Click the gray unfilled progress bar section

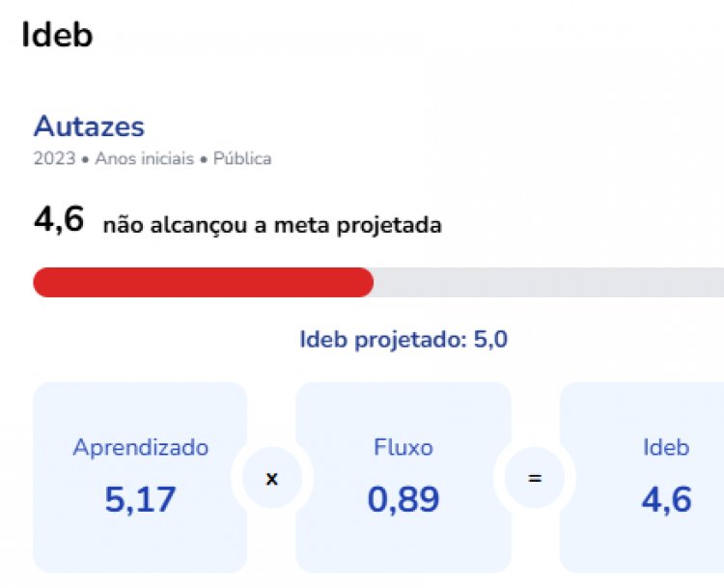point(548,282)
